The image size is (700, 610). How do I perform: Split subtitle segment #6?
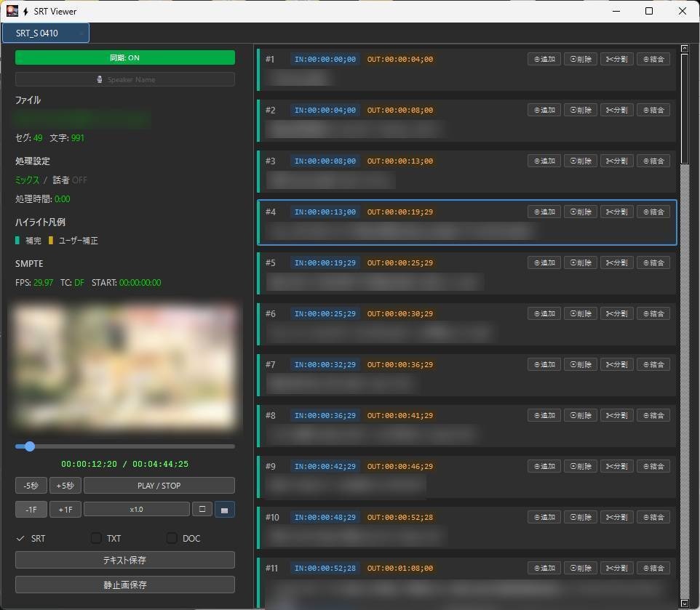point(616,313)
